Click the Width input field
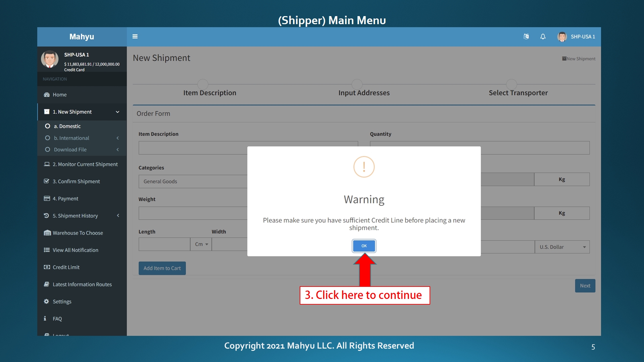644x362 pixels. tap(230, 244)
